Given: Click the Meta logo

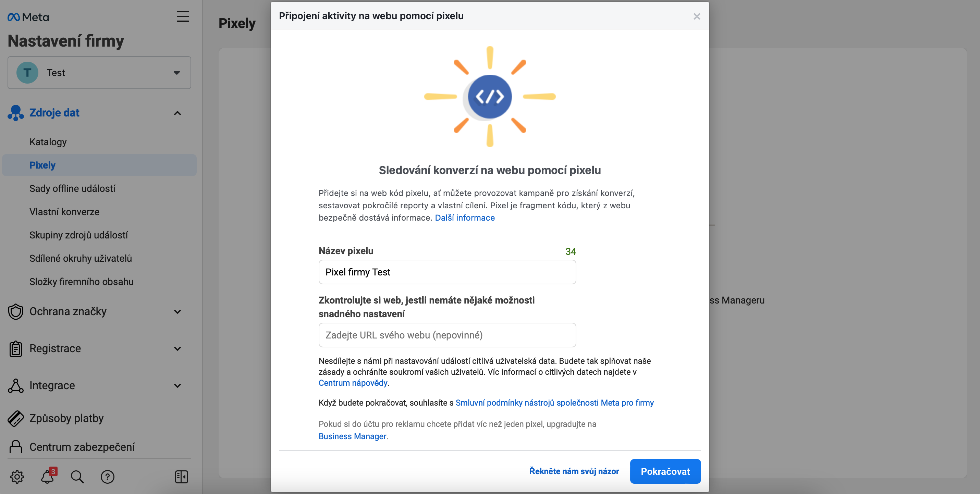Looking at the screenshot, I should coord(28,17).
